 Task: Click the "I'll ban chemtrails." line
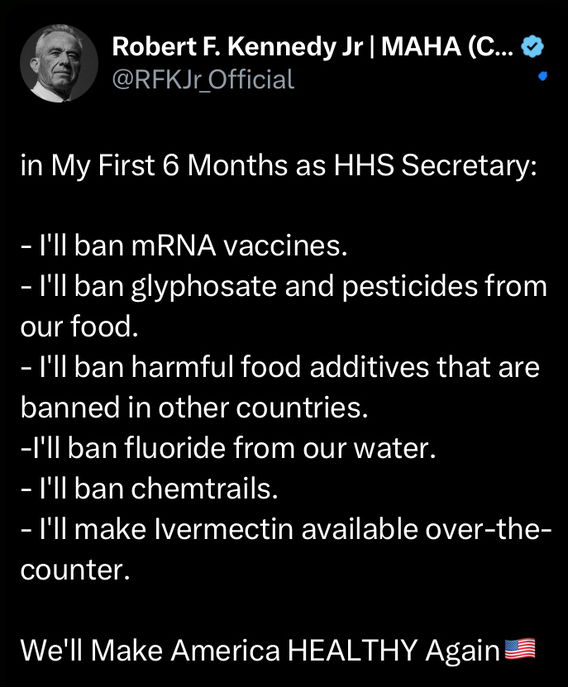click(149, 488)
